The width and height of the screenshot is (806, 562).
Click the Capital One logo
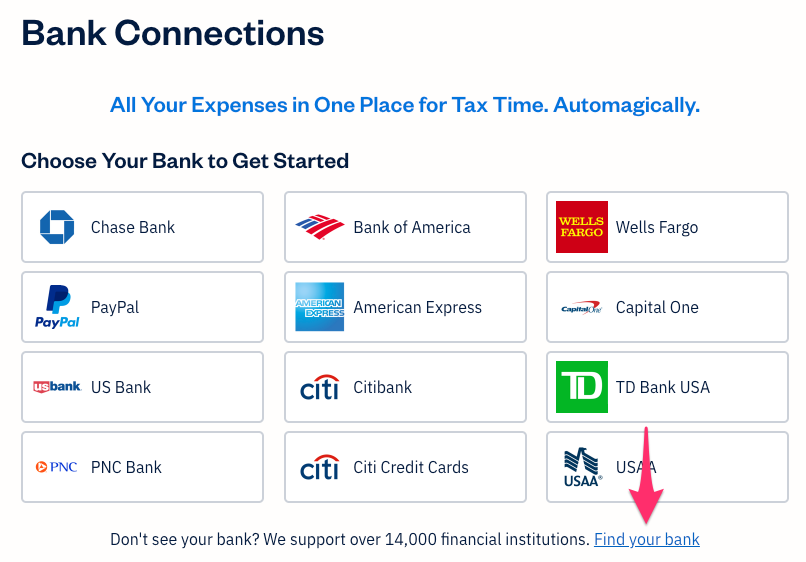[x=581, y=308]
